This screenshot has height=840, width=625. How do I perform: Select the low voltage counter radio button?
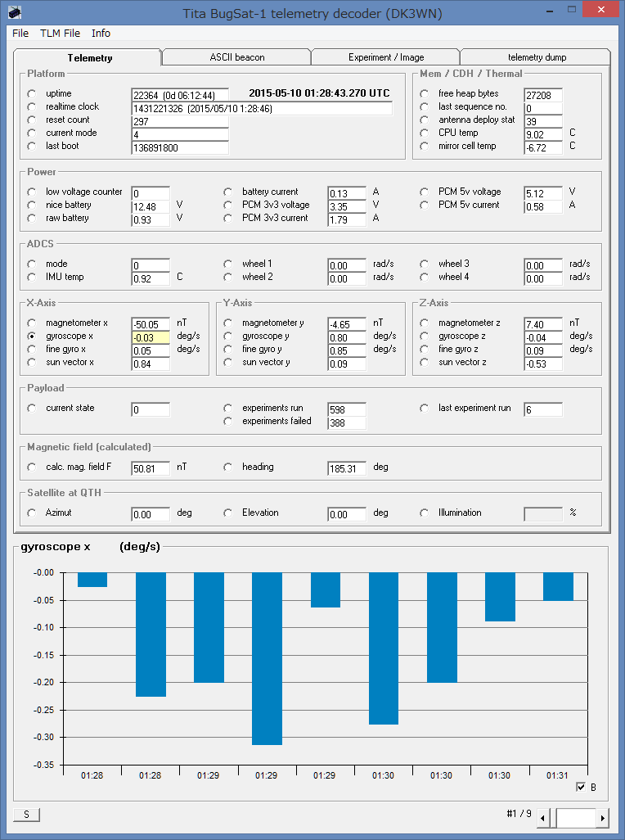point(32,192)
